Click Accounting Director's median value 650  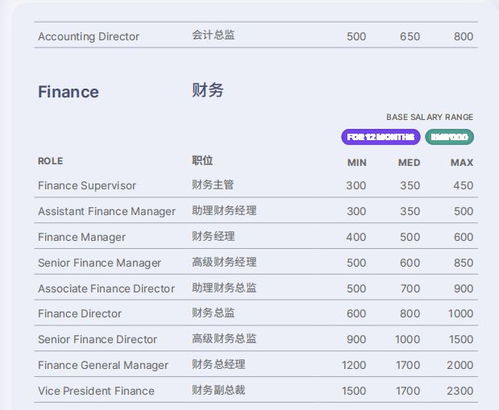(410, 36)
